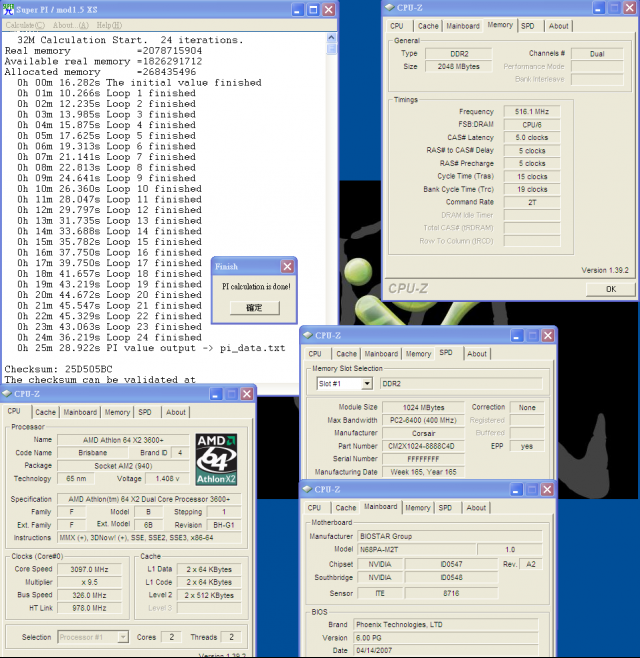Switch to Mainboard tab in SPD window
This screenshot has height=658, width=640.
pyautogui.click(x=381, y=354)
